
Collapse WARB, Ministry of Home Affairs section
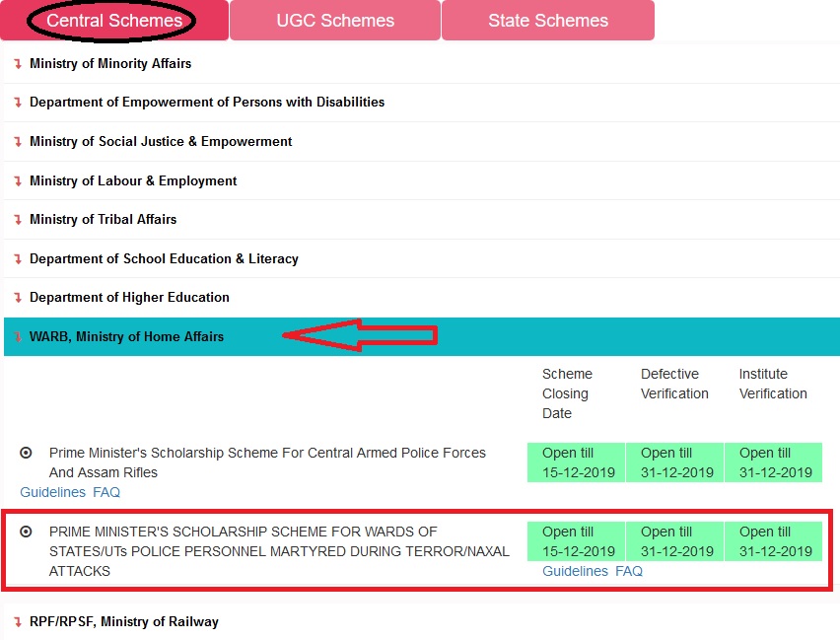pyautogui.click(x=126, y=337)
